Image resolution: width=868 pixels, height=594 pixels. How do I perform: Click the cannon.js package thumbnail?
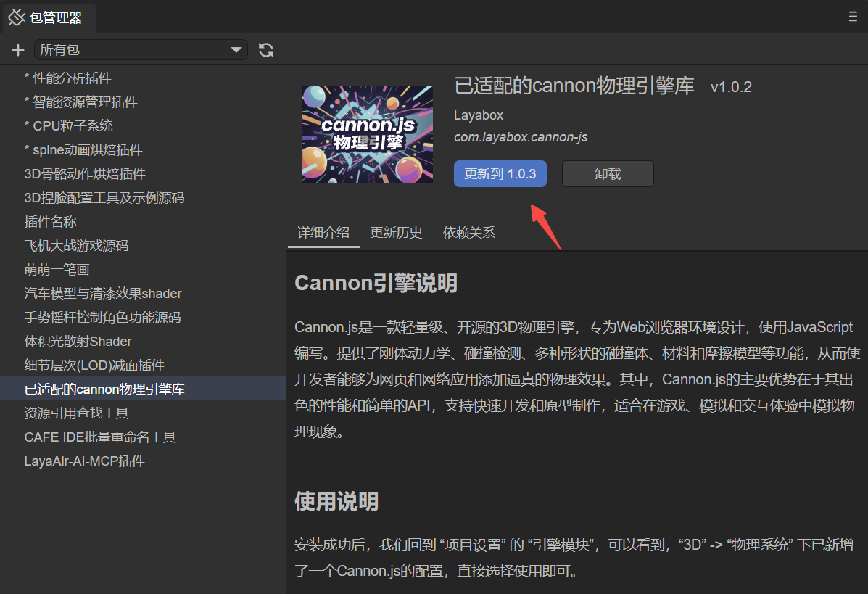point(367,134)
